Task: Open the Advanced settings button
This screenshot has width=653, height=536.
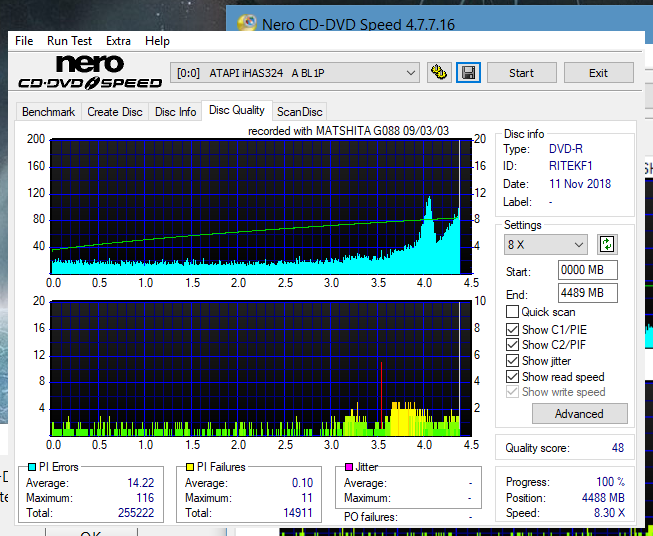Action: 579,414
